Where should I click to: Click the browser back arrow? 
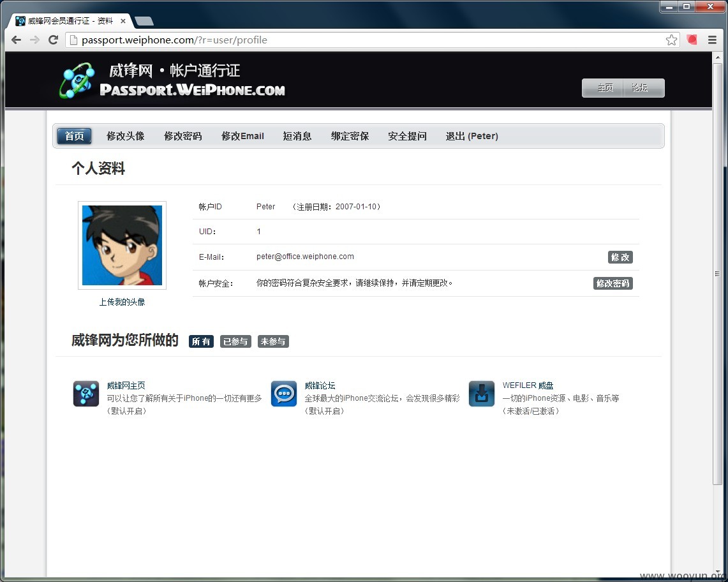(x=16, y=40)
